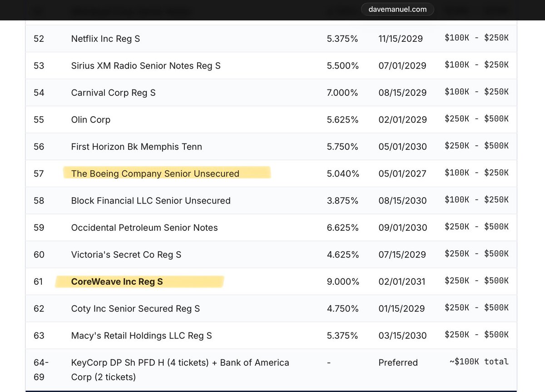The height and width of the screenshot is (392, 545).
Task: Select Block Financial LLC Senior Unsecured
Action: (x=151, y=201)
